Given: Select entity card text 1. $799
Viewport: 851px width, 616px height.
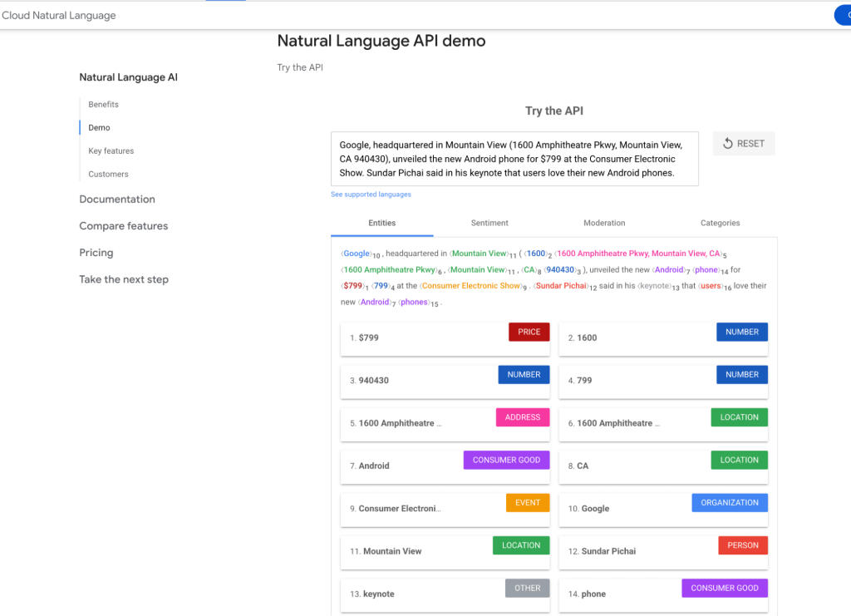Looking at the screenshot, I should [x=364, y=338].
